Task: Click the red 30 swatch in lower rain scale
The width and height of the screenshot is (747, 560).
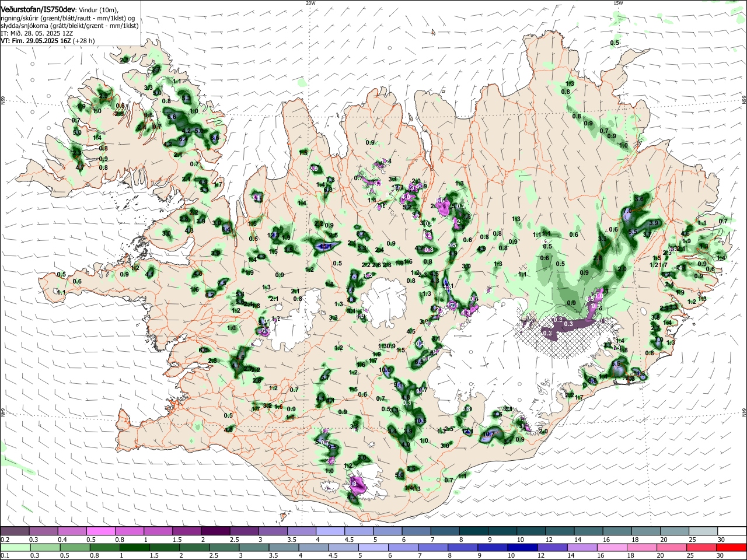Action: [731, 548]
